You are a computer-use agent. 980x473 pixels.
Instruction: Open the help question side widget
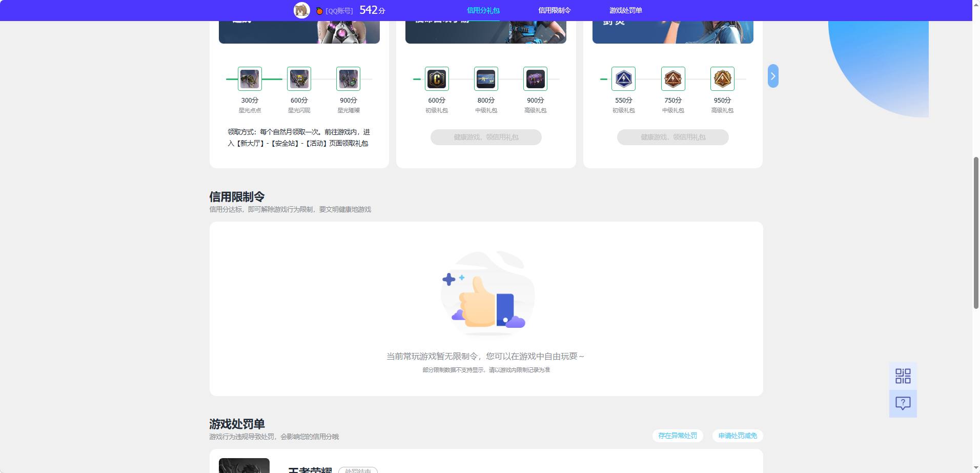click(x=903, y=403)
